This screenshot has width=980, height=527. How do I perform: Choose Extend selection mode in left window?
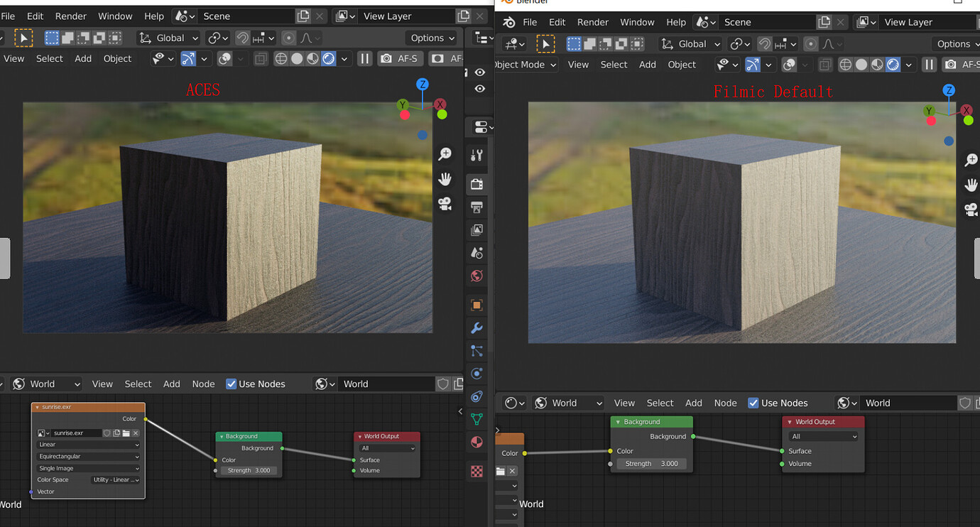pyautogui.click(x=68, y=38)
